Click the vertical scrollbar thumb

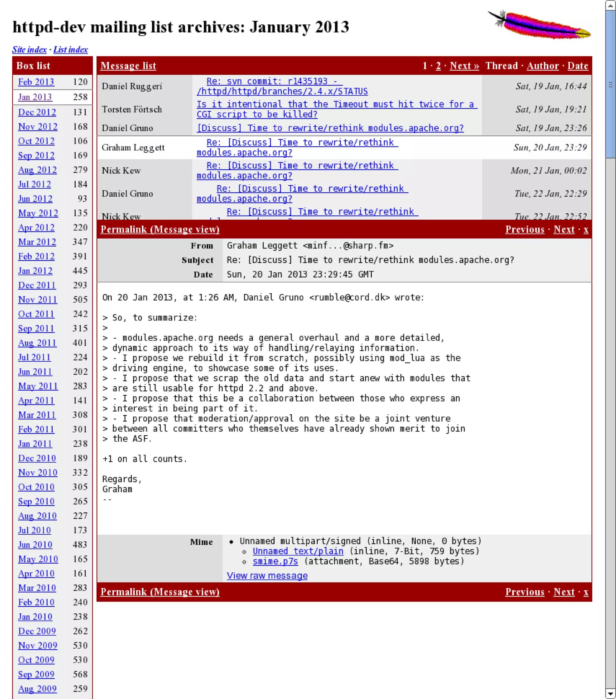(610, 84)
